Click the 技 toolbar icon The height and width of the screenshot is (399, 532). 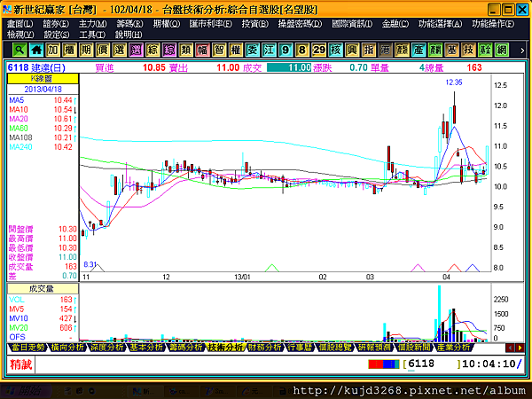[x=468, y=51]
